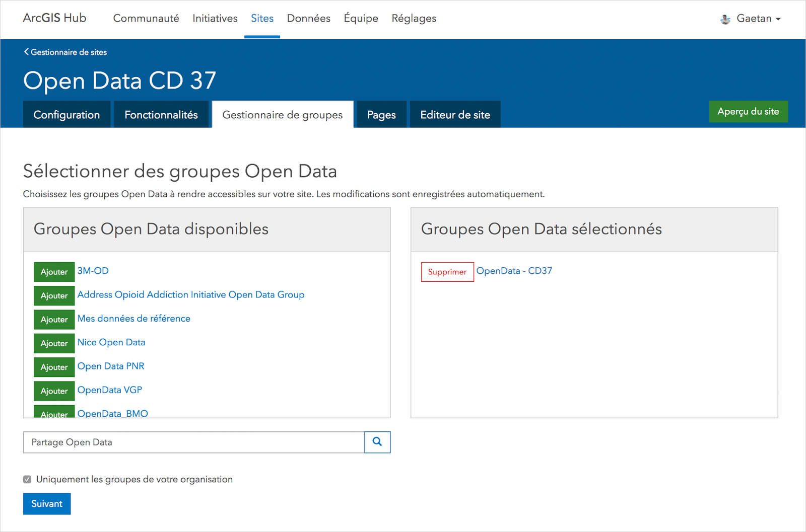Open the Équipe menu
The width and height of the screenshot is (806, 532).
point(361,18)
